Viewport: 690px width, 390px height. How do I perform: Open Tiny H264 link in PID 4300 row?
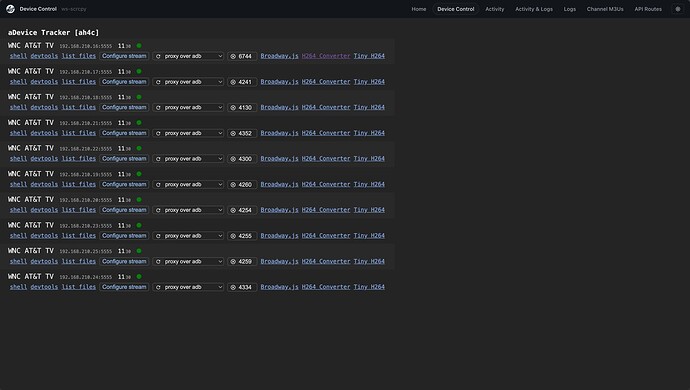(x=369, y=158)
